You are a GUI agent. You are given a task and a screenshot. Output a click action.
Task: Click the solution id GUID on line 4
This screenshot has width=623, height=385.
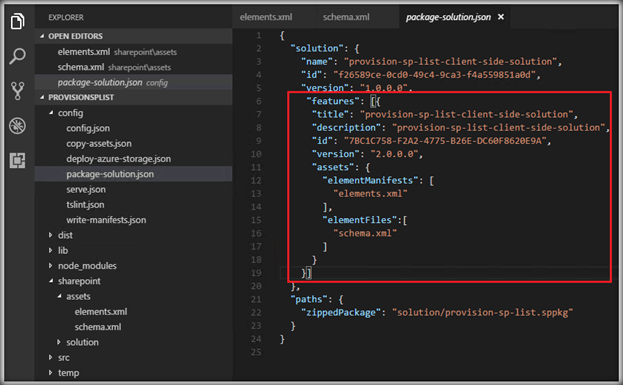point(434,75)
